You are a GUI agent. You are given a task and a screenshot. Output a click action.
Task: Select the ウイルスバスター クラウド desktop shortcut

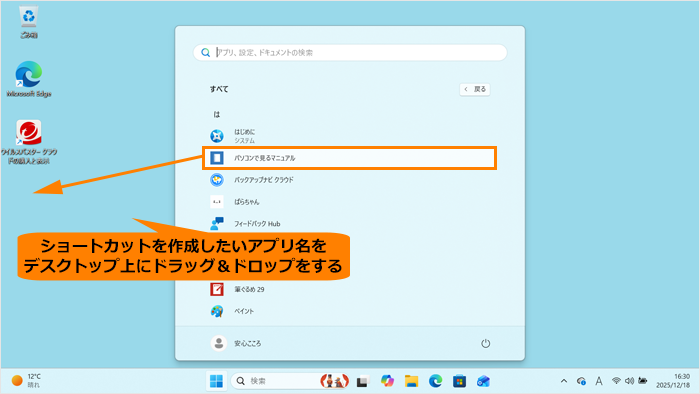coord(29,141)
